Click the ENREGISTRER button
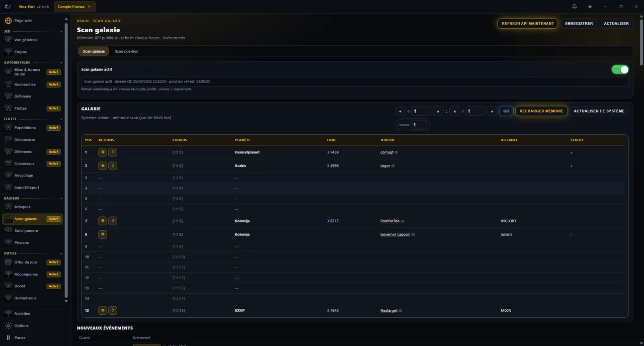This screenshot has width=644, height=346. tap(579, 24)
